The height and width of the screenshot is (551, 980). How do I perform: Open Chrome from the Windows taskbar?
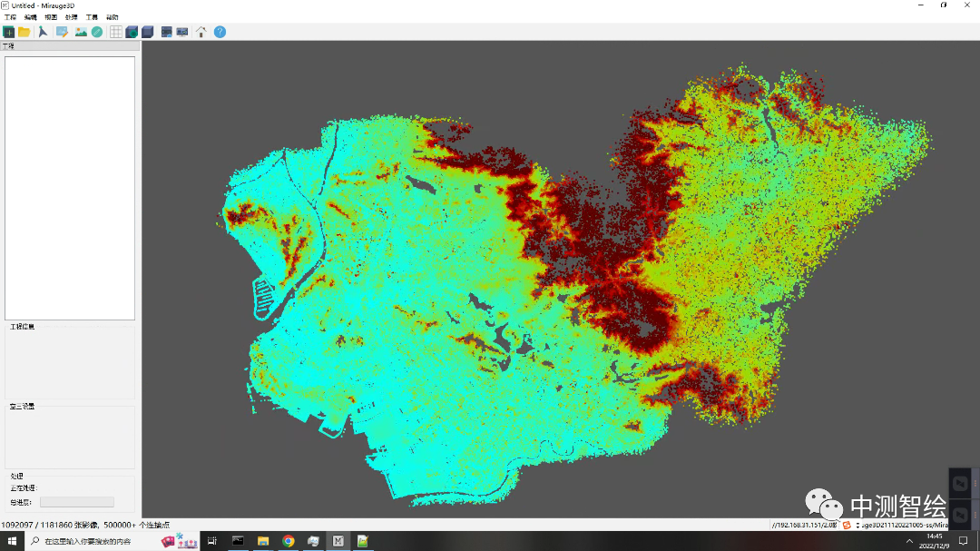[x=289, y=541]
